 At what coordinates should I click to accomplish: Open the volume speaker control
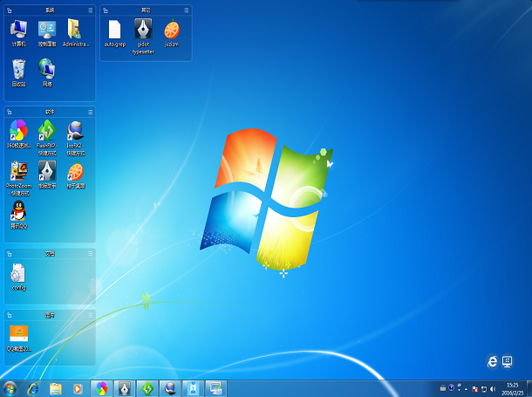pyautogui.click(x=493, y=389)
